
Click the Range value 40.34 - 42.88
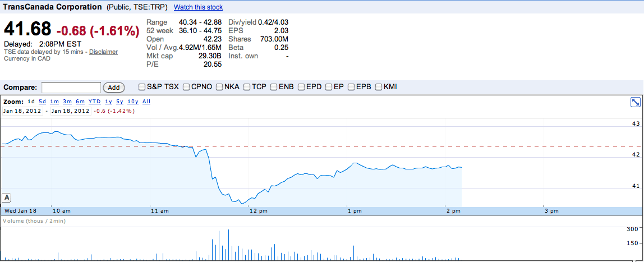tap(200, 22)
